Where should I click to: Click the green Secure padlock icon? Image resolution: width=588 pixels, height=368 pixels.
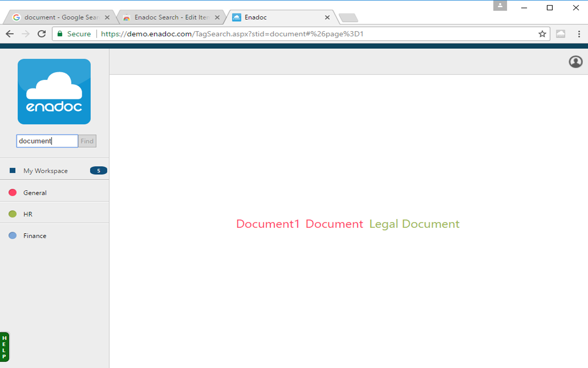pyautogui.click(x=60, y=34)
